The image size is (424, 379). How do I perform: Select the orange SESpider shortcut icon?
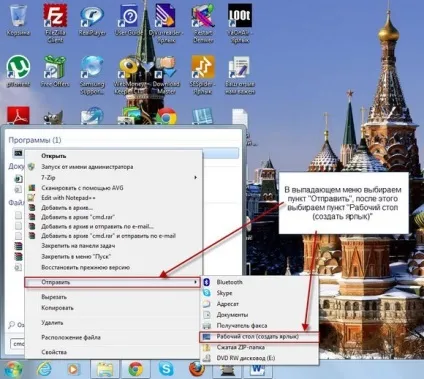coord(203,67)
